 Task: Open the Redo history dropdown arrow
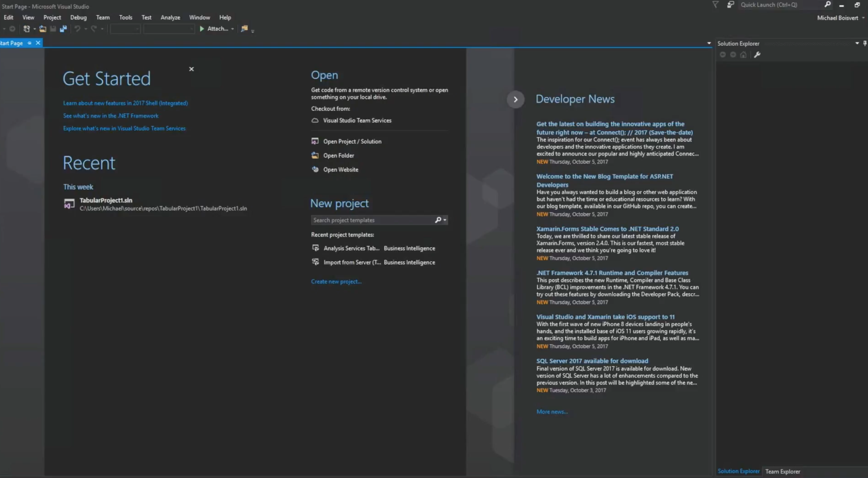coord(102,29)
